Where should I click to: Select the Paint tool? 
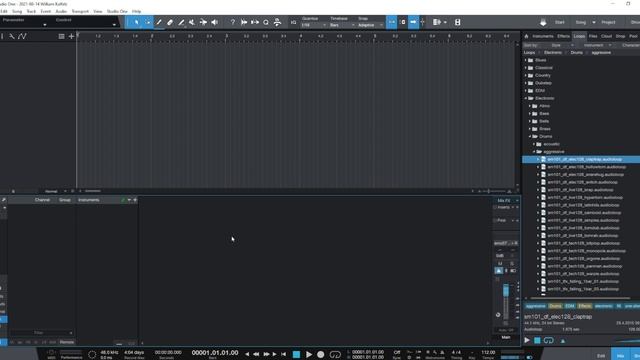coord(181,22)
